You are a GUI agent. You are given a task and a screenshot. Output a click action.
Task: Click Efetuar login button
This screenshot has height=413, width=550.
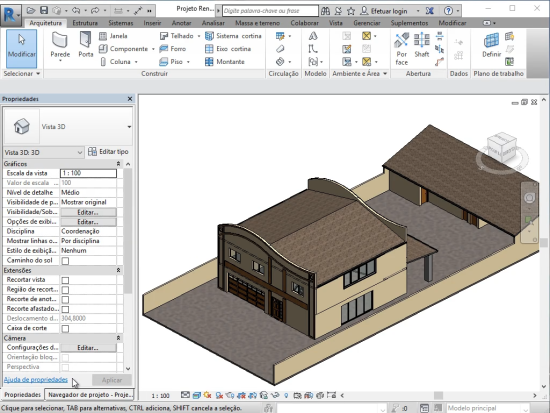tap(384, 11)
